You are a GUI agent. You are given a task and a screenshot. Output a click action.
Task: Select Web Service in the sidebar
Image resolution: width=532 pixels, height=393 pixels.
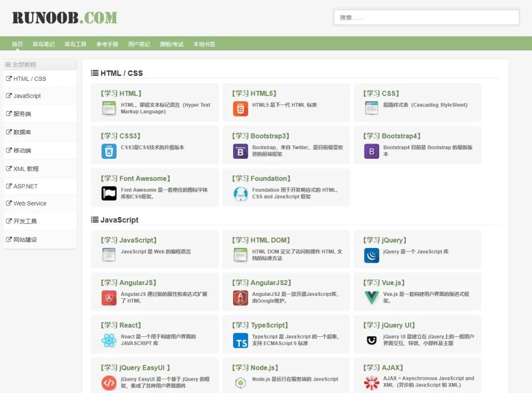[40, 204]
